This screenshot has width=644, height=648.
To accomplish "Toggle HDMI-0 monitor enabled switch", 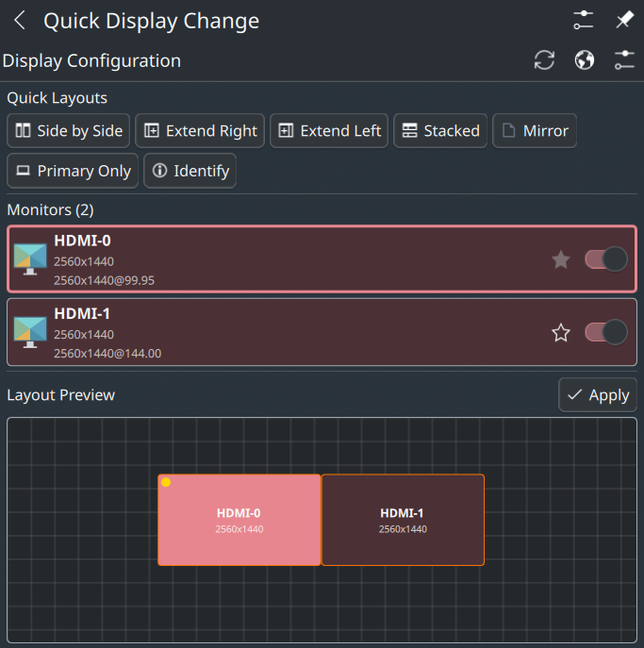I will click(x=606, y=259).
